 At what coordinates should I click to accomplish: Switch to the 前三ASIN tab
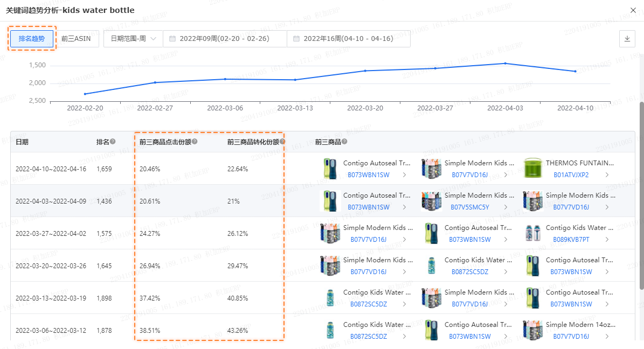point(76,39)
